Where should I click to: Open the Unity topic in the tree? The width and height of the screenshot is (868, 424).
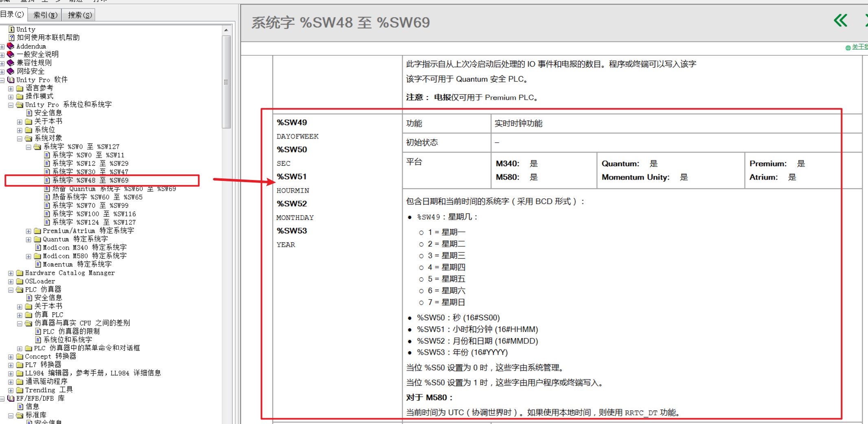pyautogui.click(x=26, y=29)
